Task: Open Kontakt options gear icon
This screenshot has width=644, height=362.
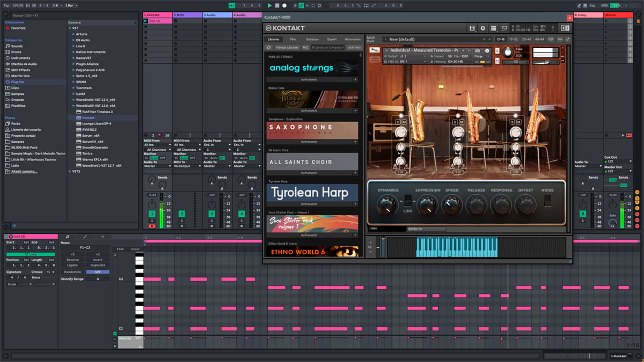Action: click(x=482, y=28)
